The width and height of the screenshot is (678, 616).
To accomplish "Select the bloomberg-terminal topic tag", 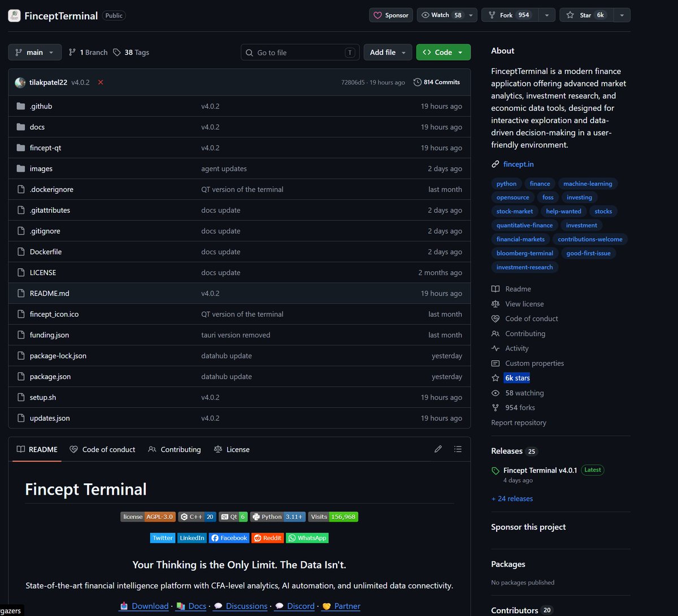I will pos(525,253).
